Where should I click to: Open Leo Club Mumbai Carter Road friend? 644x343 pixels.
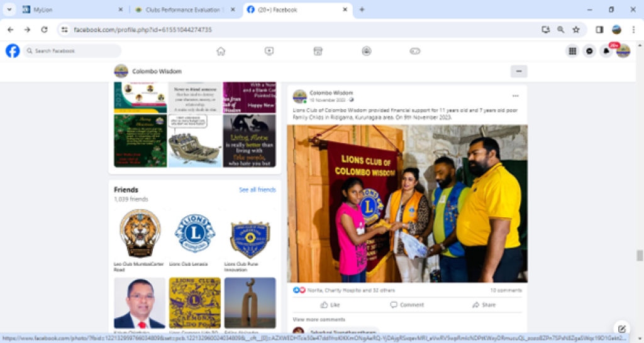pos(140,234)
